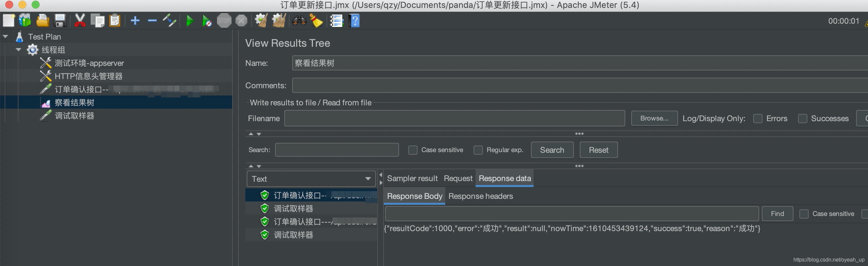This screenshot has height=266, width=868.
Task: Click the Search text field
Action: [x=337, y=150]
